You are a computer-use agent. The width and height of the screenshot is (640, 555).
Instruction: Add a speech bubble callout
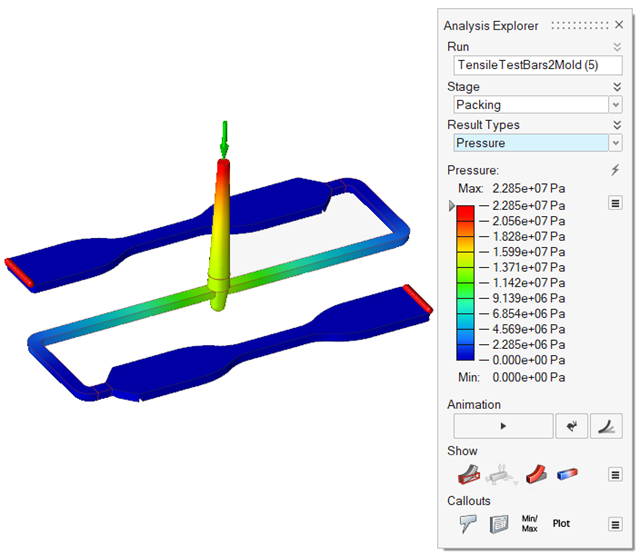tap(467, 523)
